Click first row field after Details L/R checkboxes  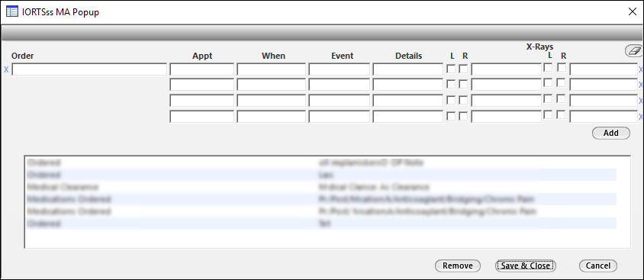506,69
